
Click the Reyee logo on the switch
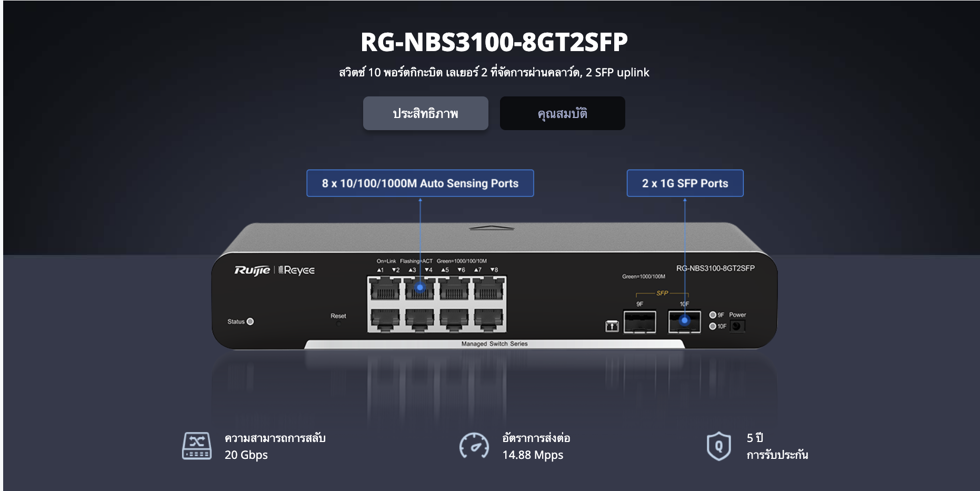pos(297,270)
